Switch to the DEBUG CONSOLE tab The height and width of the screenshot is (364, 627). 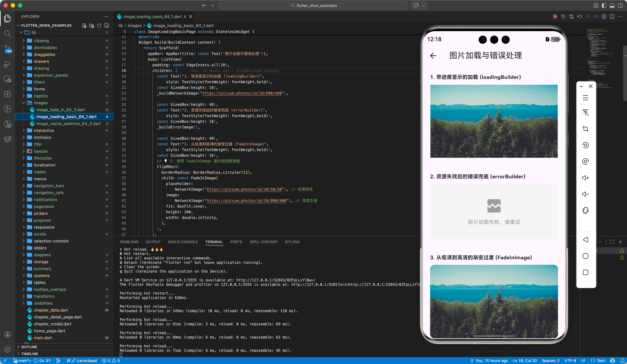pos(183,242)
